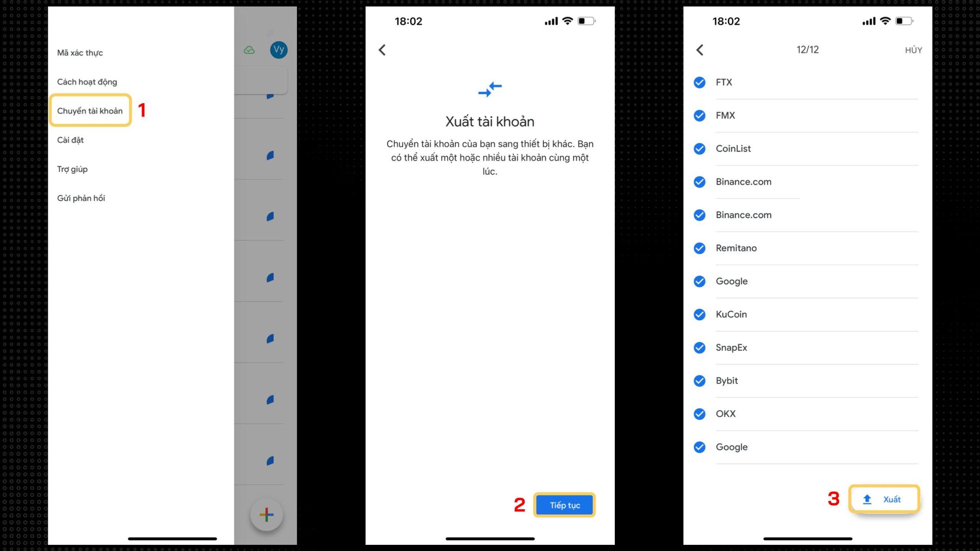Select Chuyển tài khoản menu item

click(90, 110)
